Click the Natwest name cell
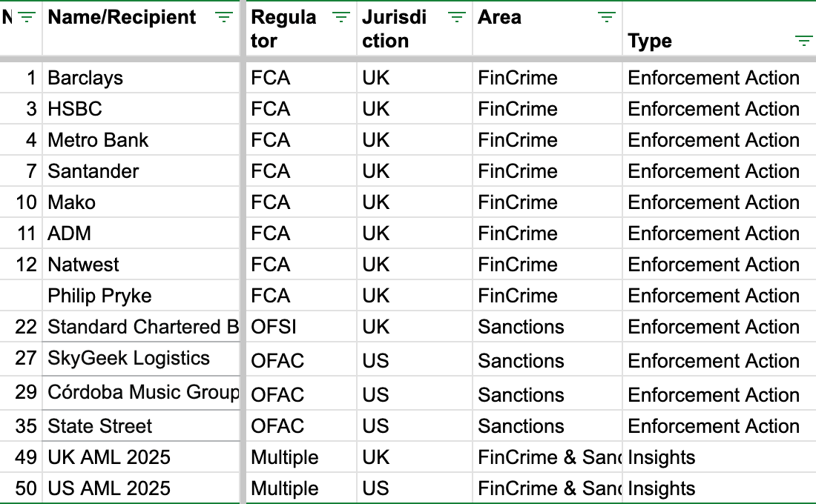816x504 pixels. click(140, 264)
